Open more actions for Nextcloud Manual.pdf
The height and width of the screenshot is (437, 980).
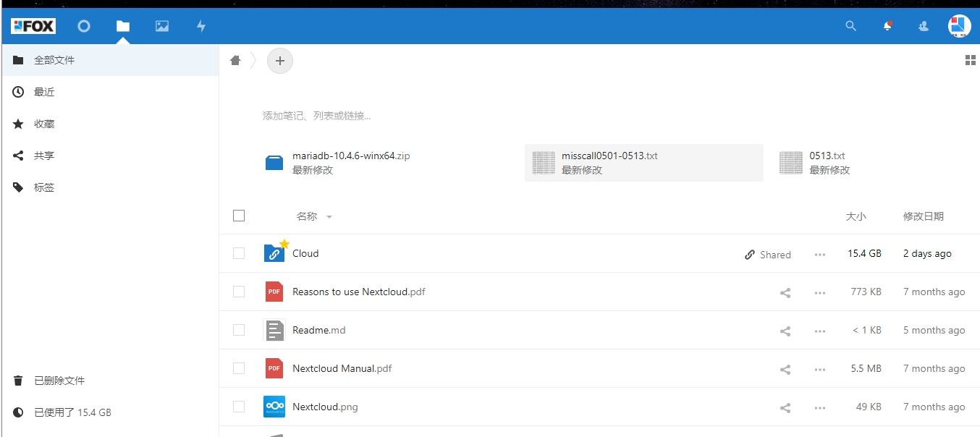tap(820, 370)
